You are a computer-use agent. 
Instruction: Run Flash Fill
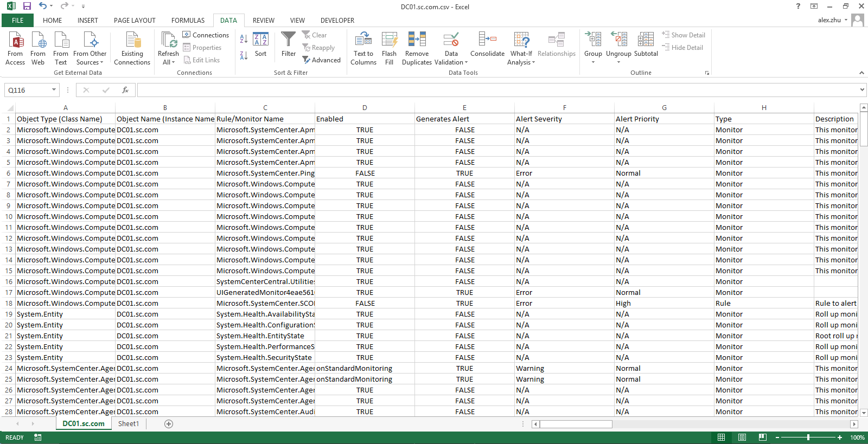[389, 48]
